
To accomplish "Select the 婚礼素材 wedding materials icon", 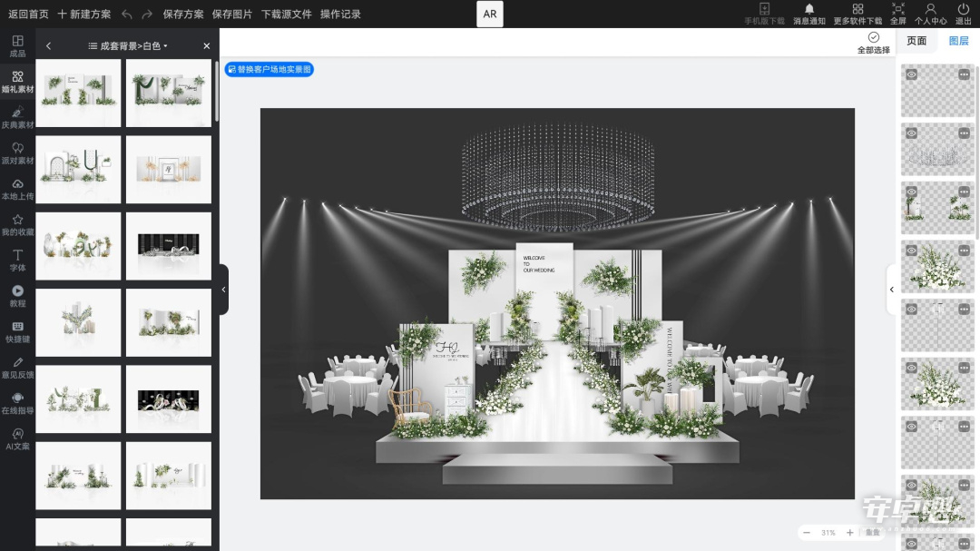I will point(17,82).
